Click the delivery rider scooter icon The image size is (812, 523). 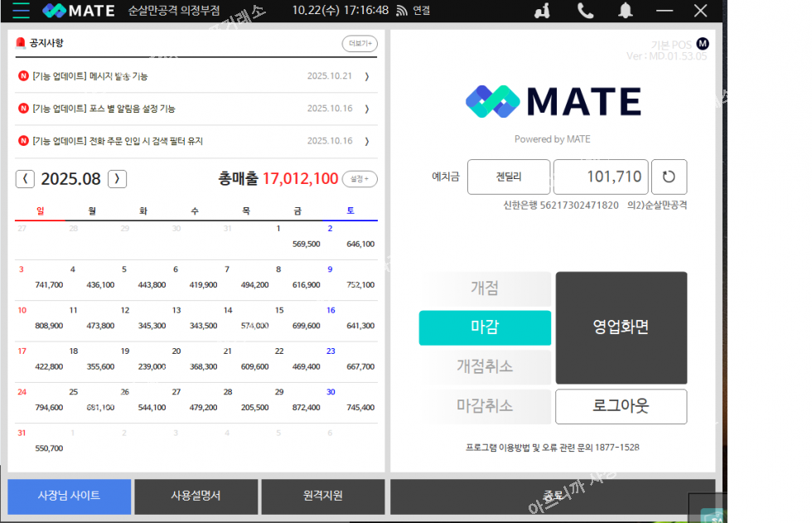[x=544, y=11]
